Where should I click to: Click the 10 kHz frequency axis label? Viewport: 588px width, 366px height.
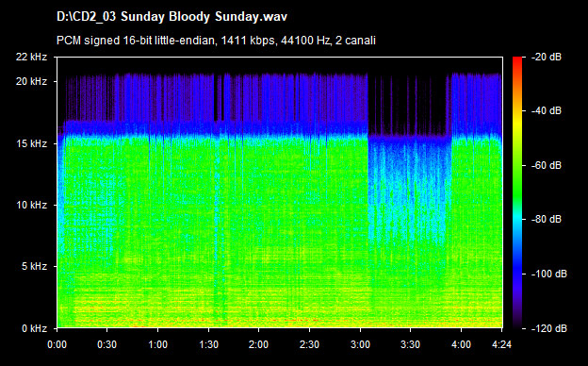(31, 205)
